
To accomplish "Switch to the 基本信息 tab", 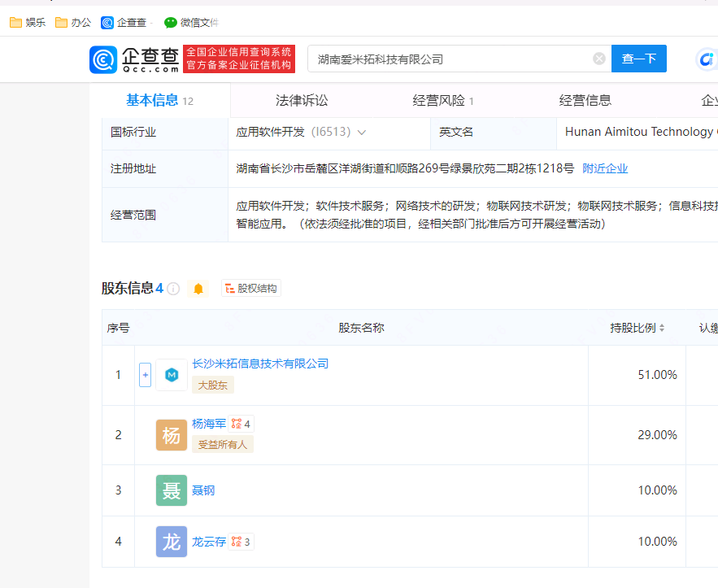I will pos(159,100).
